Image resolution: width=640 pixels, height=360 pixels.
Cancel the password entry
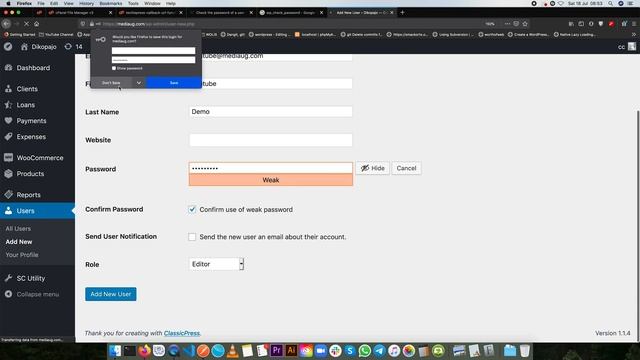(406, 168)
